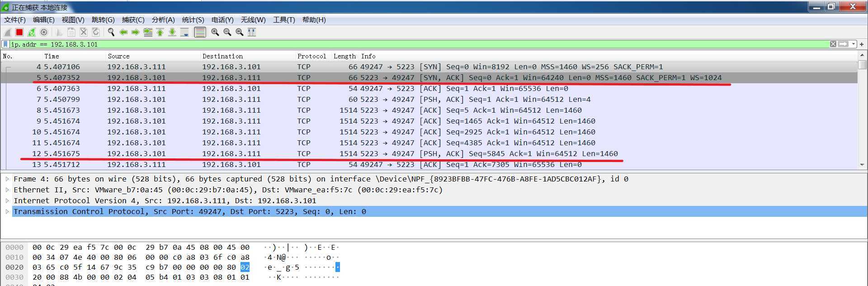Click the Find packet magnifier icon
This screenshot has width=868, height=286.
point(111,32)
